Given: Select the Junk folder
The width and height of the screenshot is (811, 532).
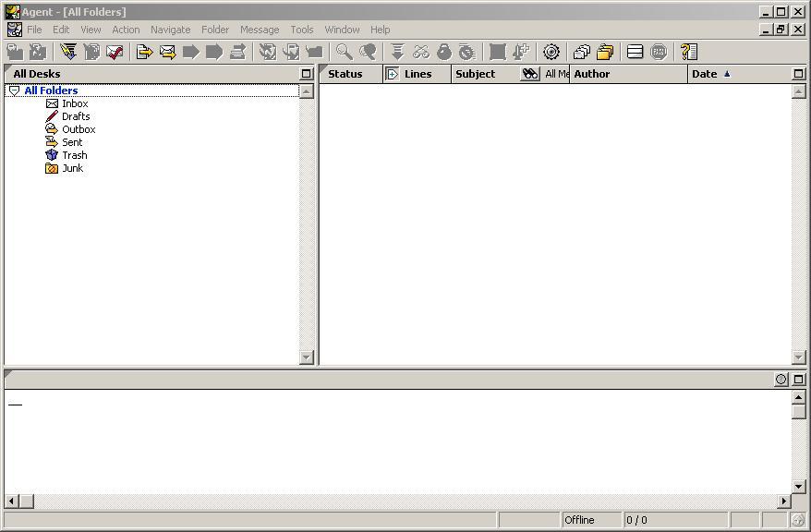Looking at the screenshot, I should [x=72, y=168].
